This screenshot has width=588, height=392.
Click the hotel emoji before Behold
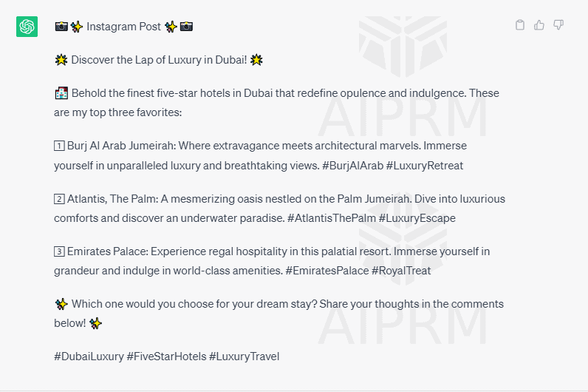point(61,93)
